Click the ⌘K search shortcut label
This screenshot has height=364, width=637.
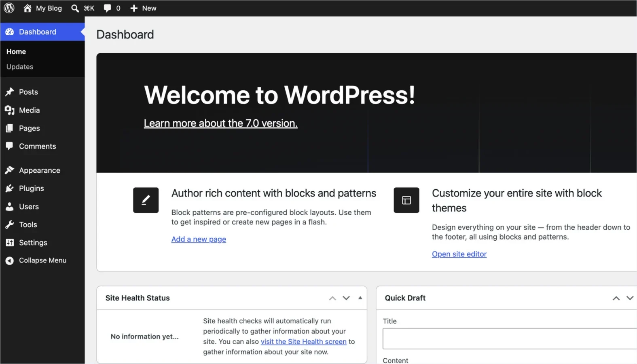click(x=89, y=8)
